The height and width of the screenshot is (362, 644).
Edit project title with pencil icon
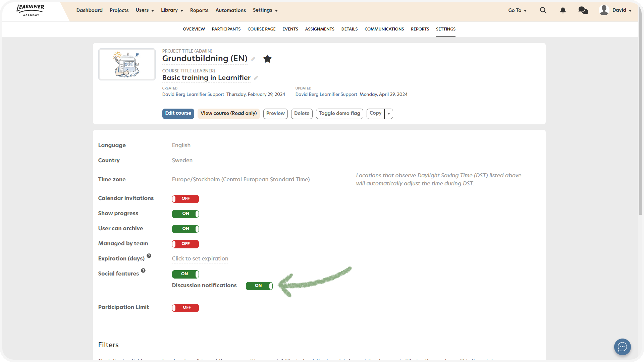tap(253, 59)
